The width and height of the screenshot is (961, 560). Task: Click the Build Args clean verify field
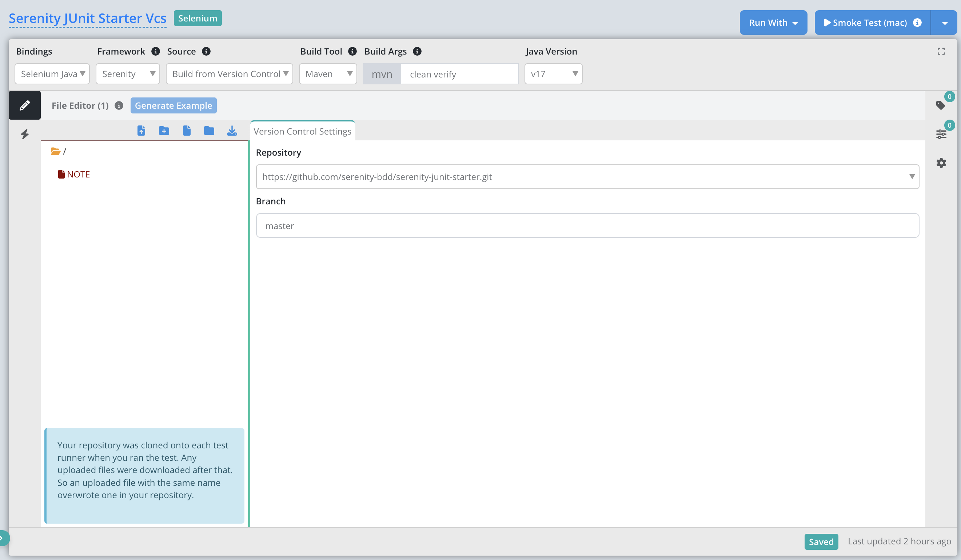click(x=459, y=74)
